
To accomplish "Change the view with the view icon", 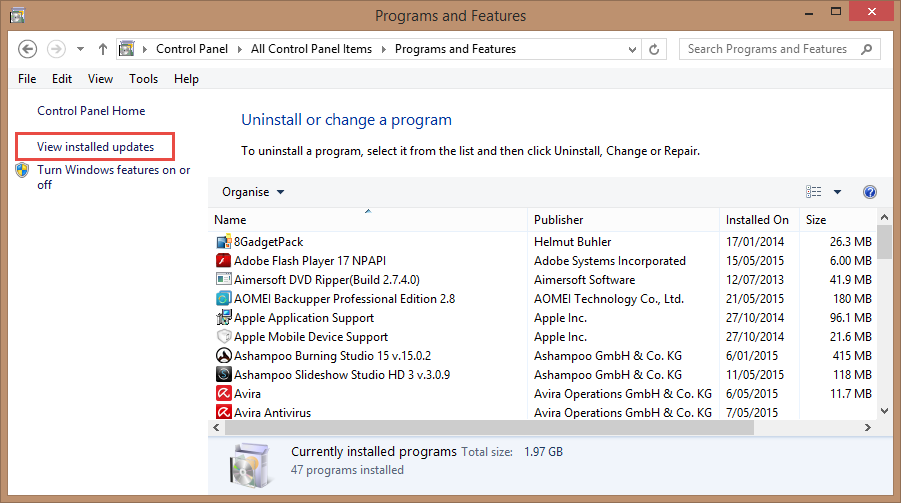I will (x=814, y=192).
